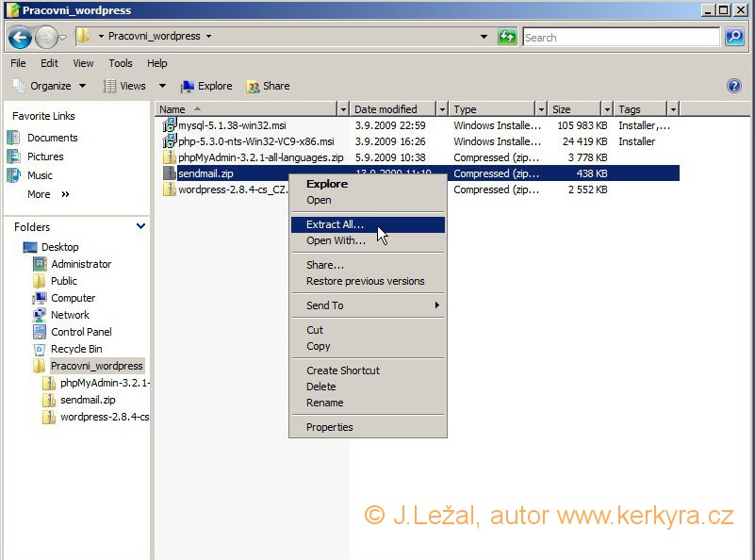Click the Documents favorite link
The width and height of the screenshot is (755, 560).
click(x=52, y=138)
